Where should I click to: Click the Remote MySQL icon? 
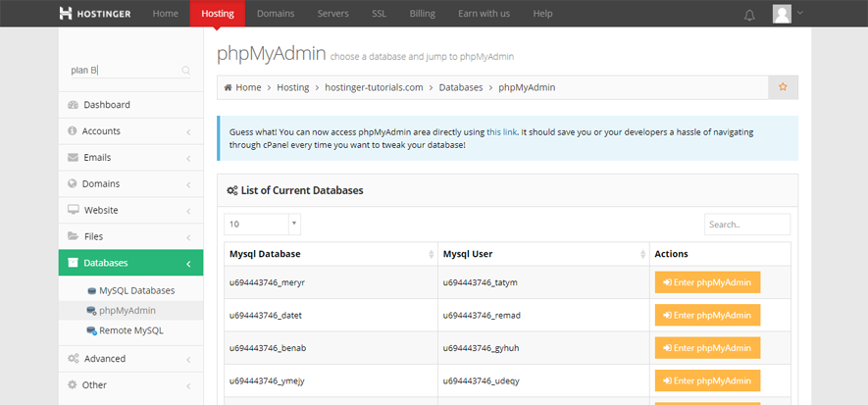click(x=92, y=330)
